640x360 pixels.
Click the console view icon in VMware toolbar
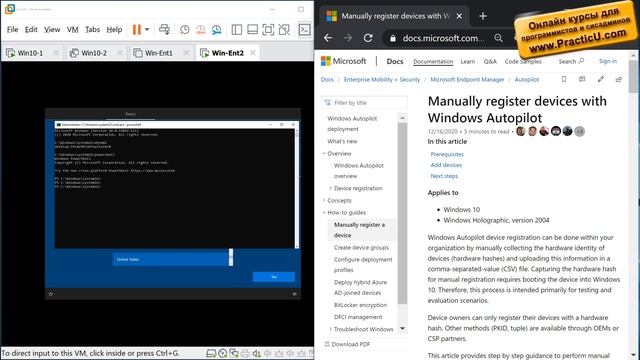pos(304,29)
